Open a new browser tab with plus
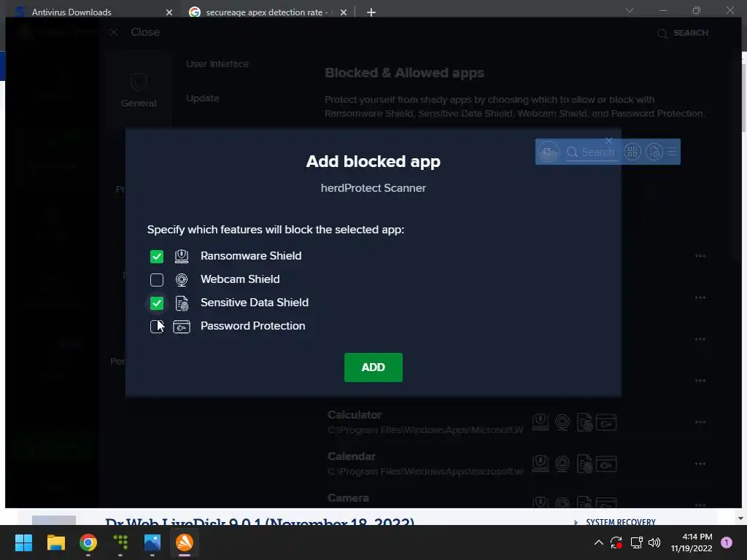 371,12
